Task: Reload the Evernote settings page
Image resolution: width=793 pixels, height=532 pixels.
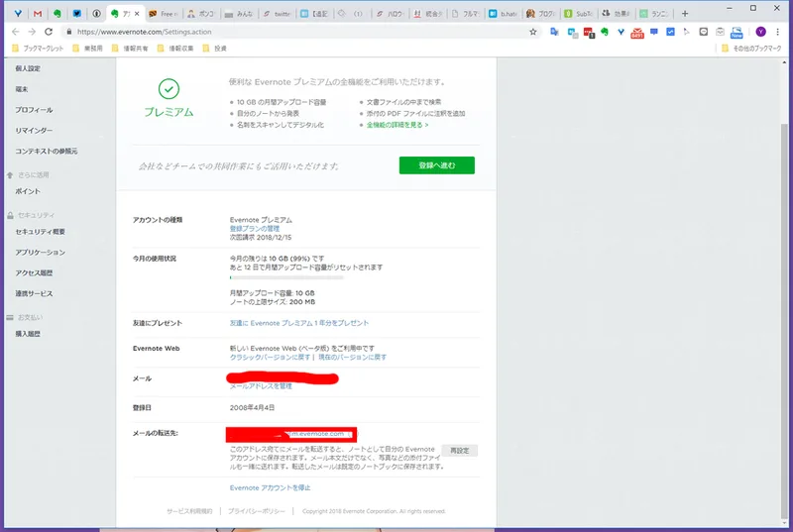Action: point(49,32)
